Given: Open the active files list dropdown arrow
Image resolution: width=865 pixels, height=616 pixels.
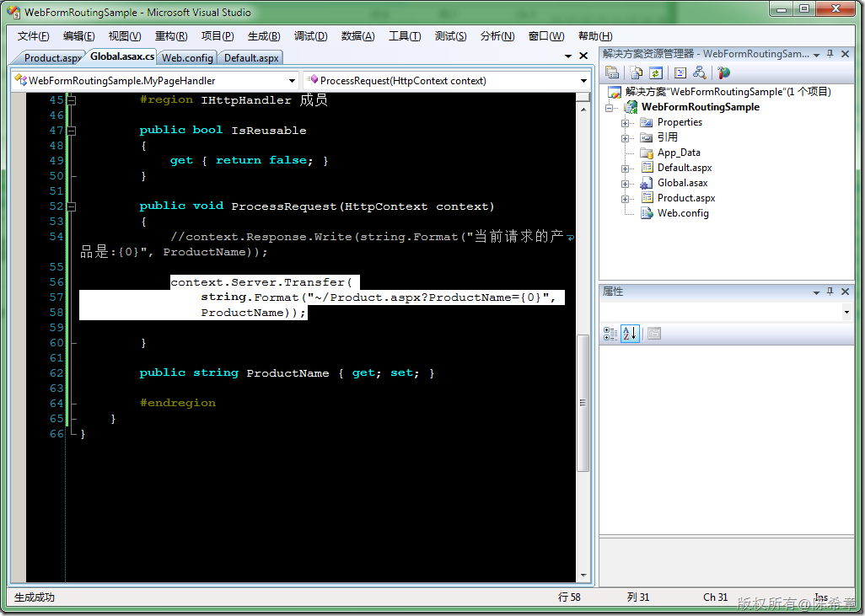Looking at the screenshot, I should [568, 56].
